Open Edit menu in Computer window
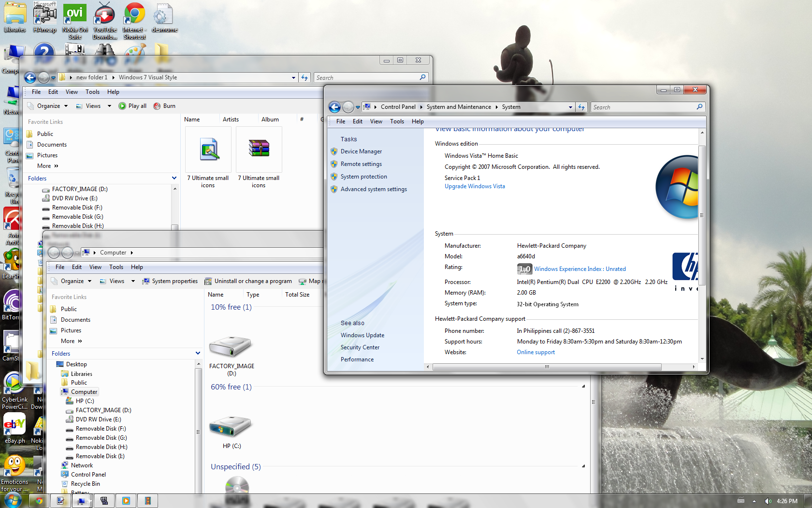Screen dimensions: 812x508 pyautogui.click(x=77, y=267)
